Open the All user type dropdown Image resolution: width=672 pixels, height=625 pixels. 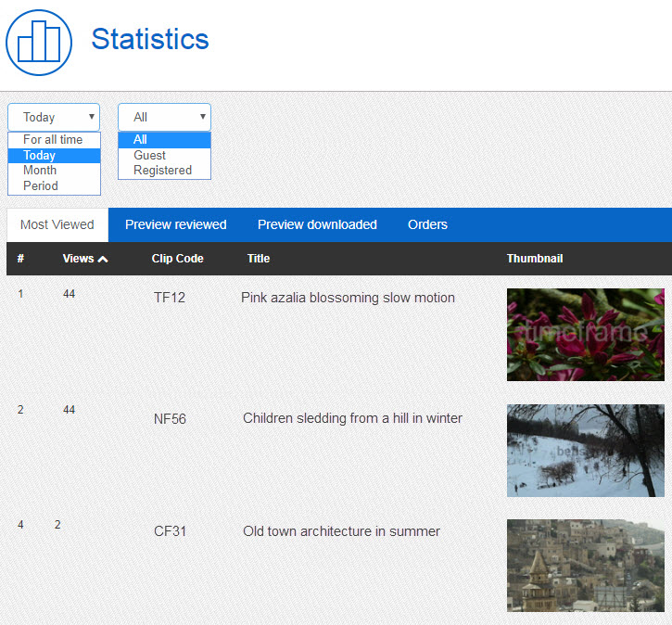[164, 117]
